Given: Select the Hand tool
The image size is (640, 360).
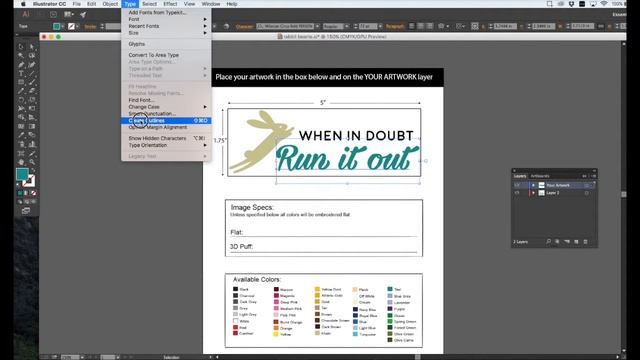Looking at the screenshot, I should (21, 162).
